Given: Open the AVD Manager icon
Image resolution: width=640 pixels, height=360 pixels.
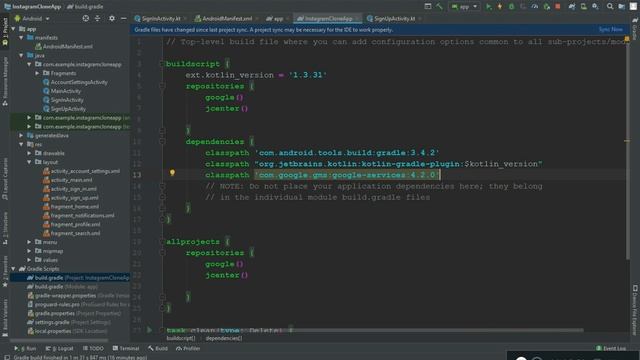Looking at the screenshot, I should (584, 7).
